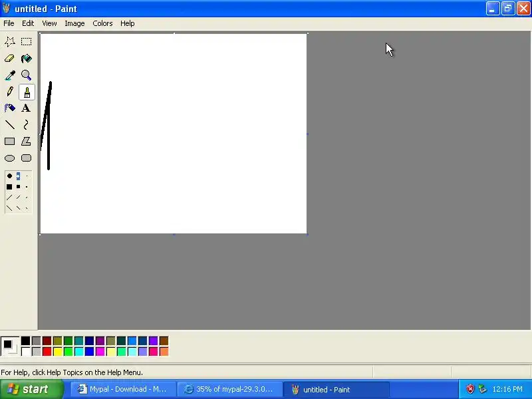
Task: Pick the black palette color
Action: [x=26, y=340]
